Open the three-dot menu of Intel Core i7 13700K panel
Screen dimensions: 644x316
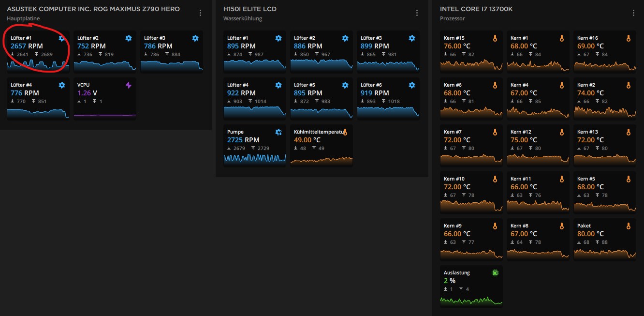pyautogui.click(x=634, y=13)
